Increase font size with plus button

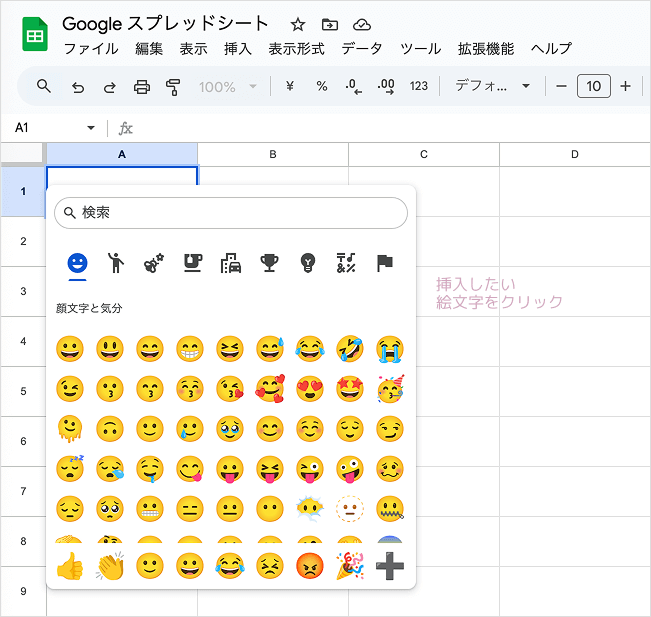click(625, 86)
